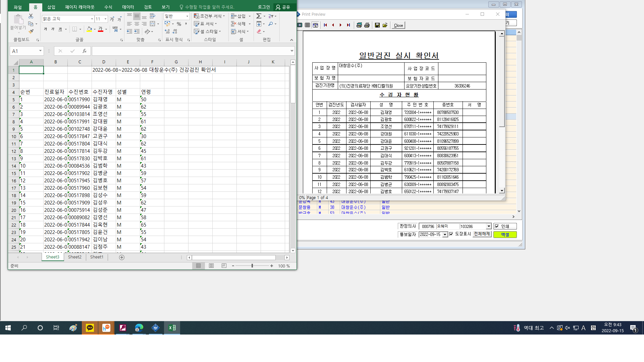Viewport: 644px width, 362px height.
Task: Click Excel percent style icon
Action: (179, 24)
